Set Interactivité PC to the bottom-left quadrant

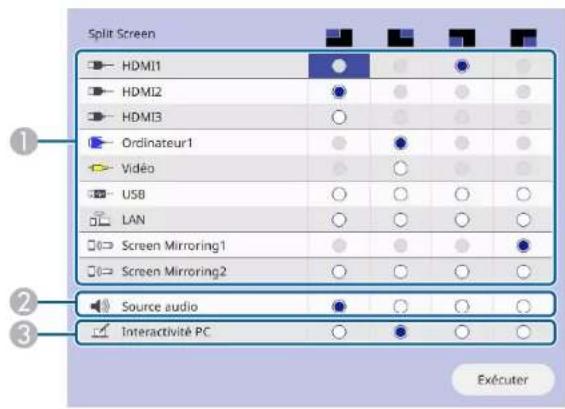click(x=462, y=332)
